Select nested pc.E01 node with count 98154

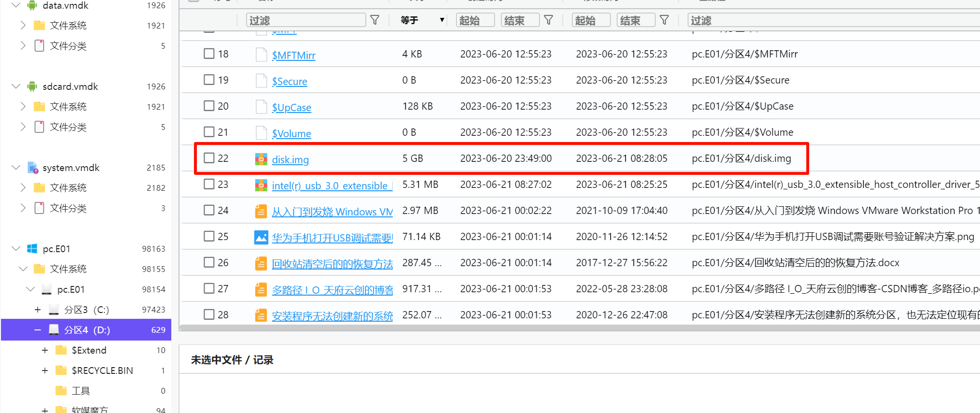pyautogui.click(x=71, y=289)
